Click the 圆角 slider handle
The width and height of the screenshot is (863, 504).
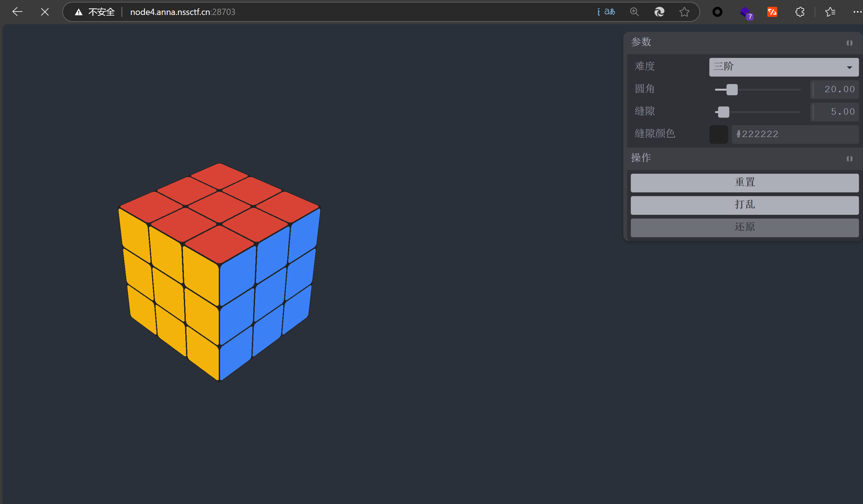(x=732, y=90)
